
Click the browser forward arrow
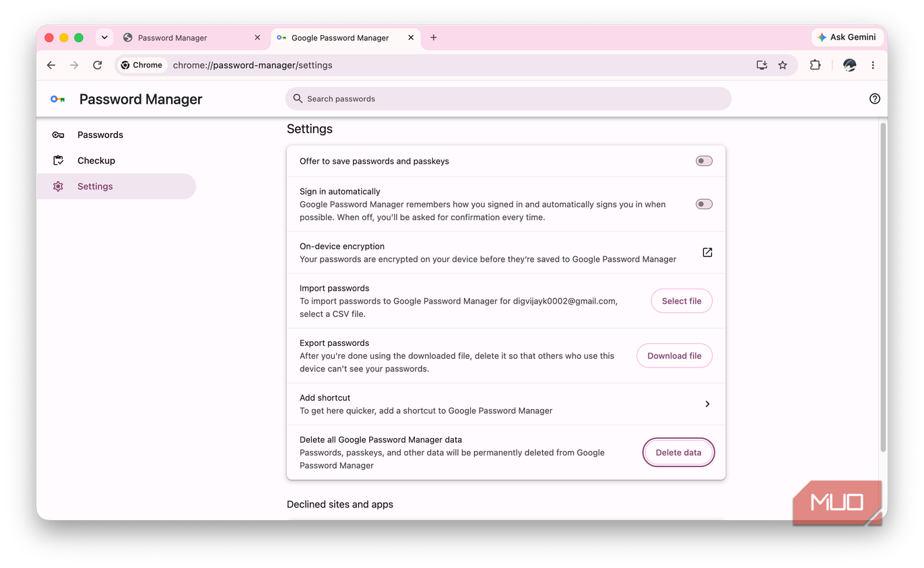(74, 65)
